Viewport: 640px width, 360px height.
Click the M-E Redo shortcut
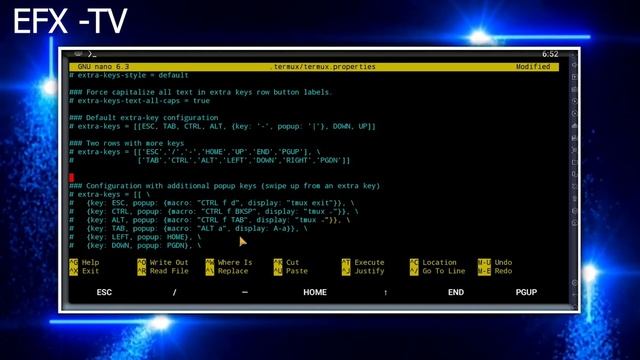[x=495, y=271]
